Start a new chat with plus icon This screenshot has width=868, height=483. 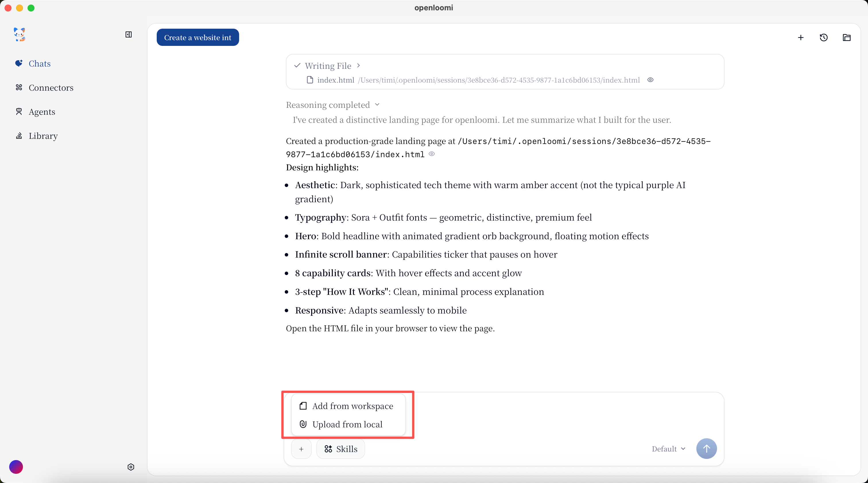click(801, 37)
